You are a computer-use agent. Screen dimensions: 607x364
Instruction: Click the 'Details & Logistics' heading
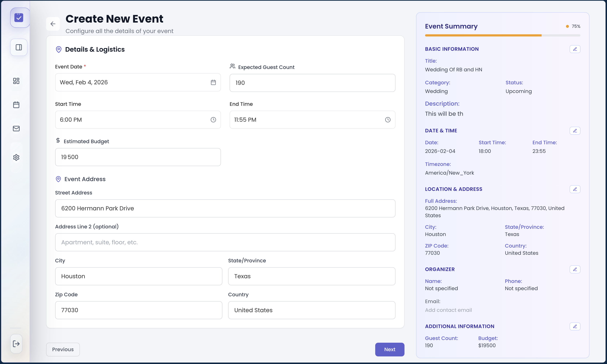coord(95,49)
